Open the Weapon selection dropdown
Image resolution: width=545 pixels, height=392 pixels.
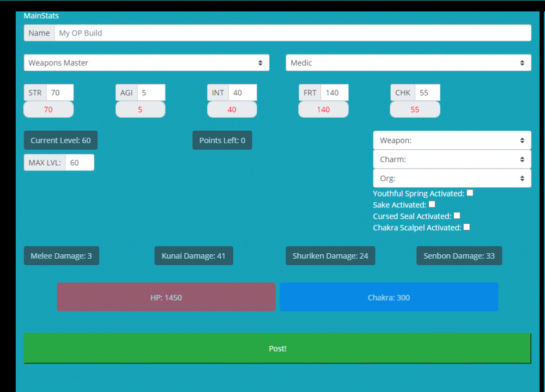452,140
